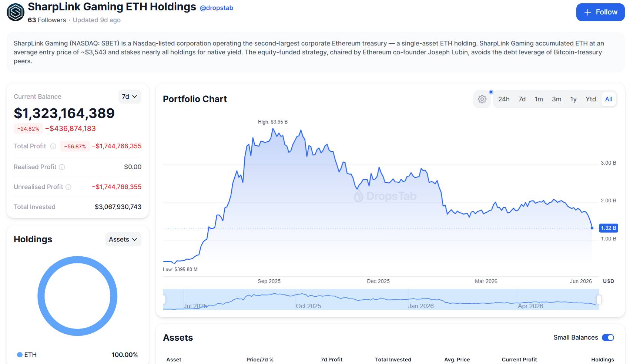This screenshot has height=364, width=630.
Task: Click the Avg. Price column header
Action: click(x=457, y=360)
